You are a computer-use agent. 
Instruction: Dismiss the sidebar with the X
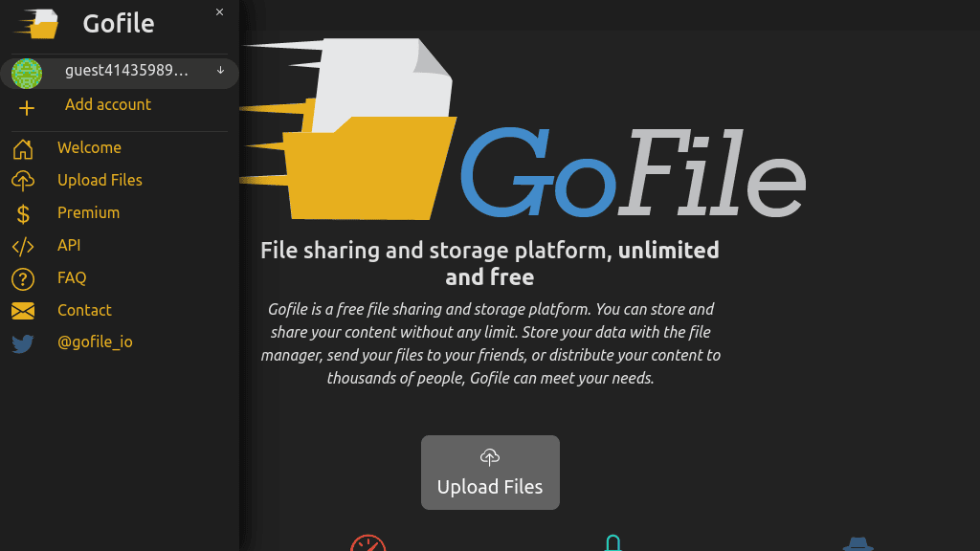coord(219,11)
